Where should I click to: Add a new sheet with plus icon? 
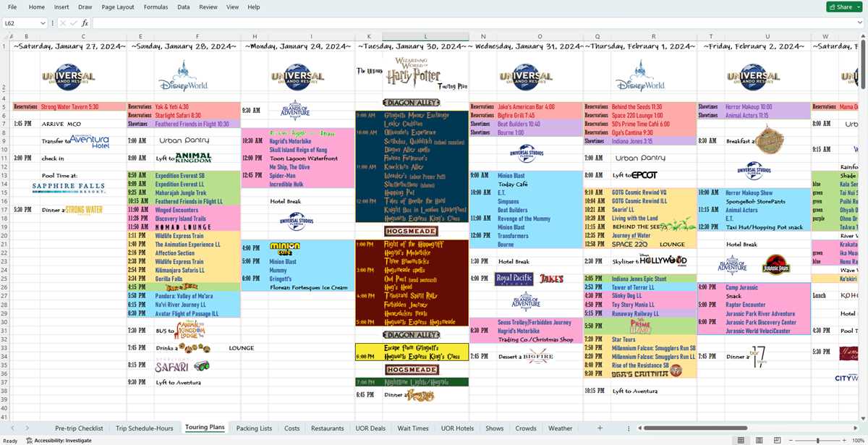point(599,428)
